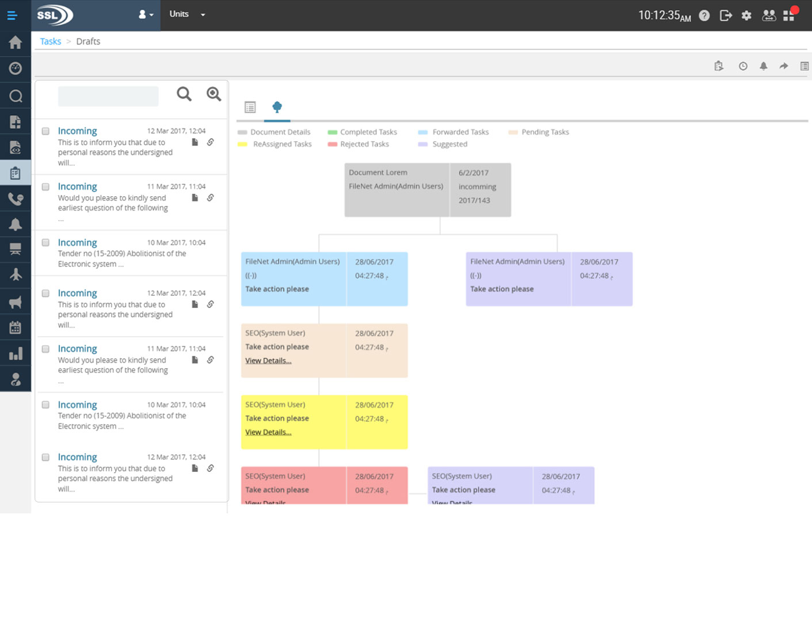Select the purple FileNet Admin suggested task node
The height and width of the screenshot is (644, 812).
[x=549, y=279]
